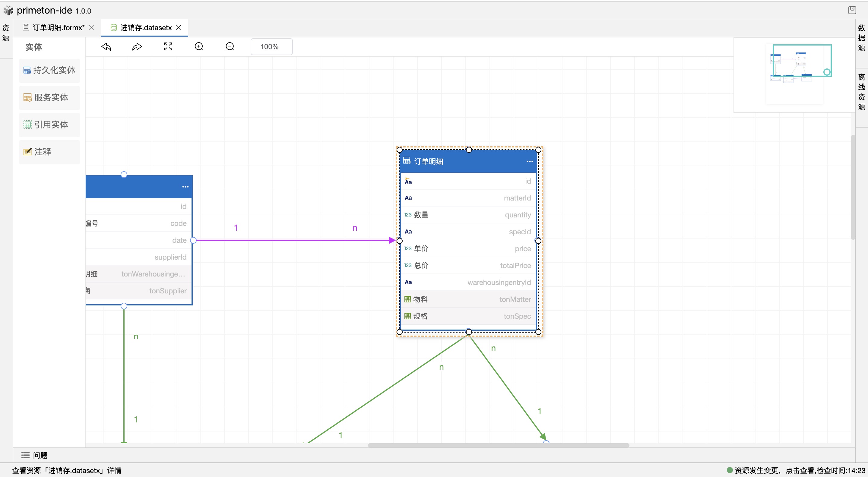Screen dimensions: 868x477
Task: Select 服务实体 entity type from palette
Action: point(49,98)
